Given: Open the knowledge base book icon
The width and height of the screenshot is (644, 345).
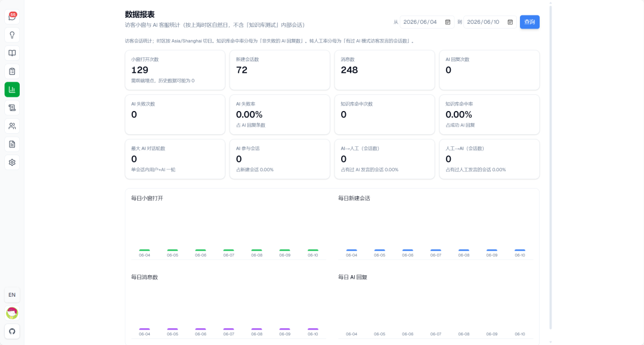Looking at the screenshot, I should [x=12, y=53].
